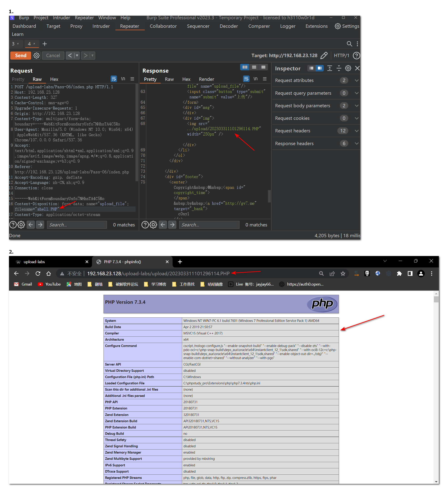Click the Response search input field
The height and width of the screenshot is (493, 448).
click(x=209, y=225)
